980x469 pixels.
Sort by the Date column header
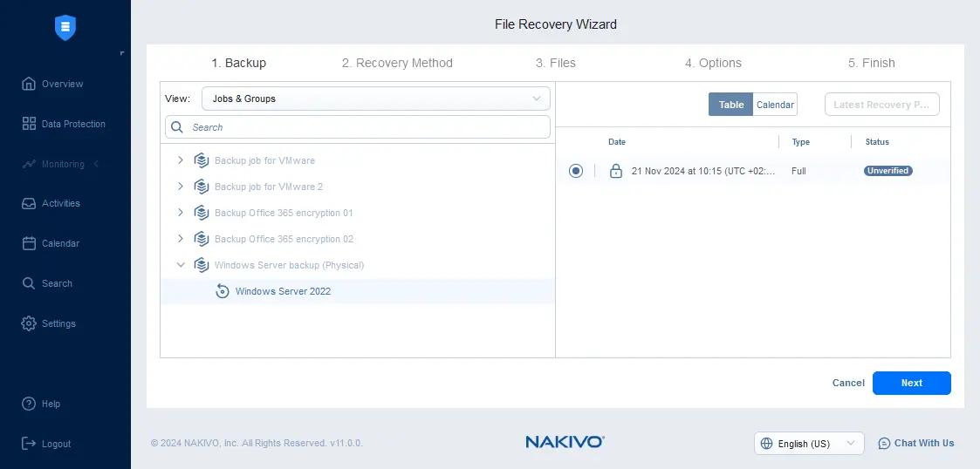pyautogui.click(x=617, y=142)
